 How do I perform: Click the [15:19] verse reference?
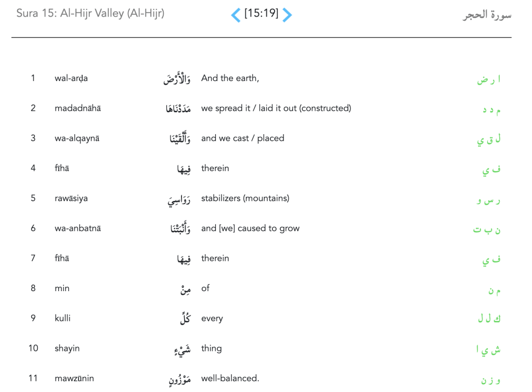pyautogui.click(x=261, y=14)
